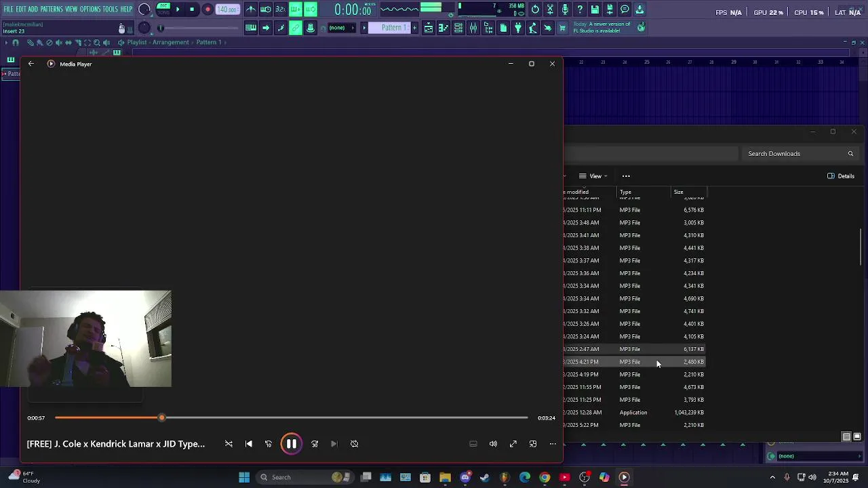The image size is (868, 488).
Task: Open the FL Studio project picker icon
Action: click(503, 28)
